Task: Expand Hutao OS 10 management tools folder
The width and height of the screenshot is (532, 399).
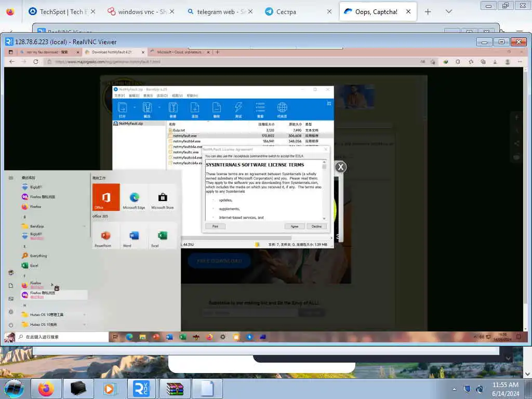Action: click(54, 315)
